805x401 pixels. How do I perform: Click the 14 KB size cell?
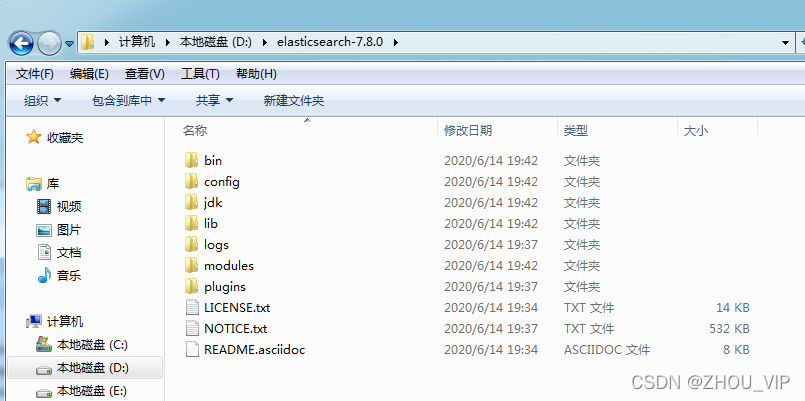(733, 308)
